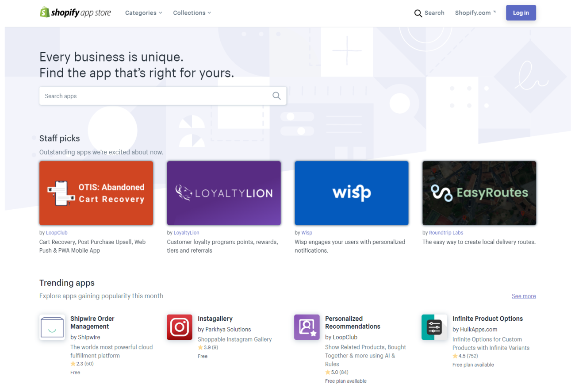
Task: Click the 2.3 (50) rating for Shipwire
Action: pyautogui.click(x=82, y=364)
